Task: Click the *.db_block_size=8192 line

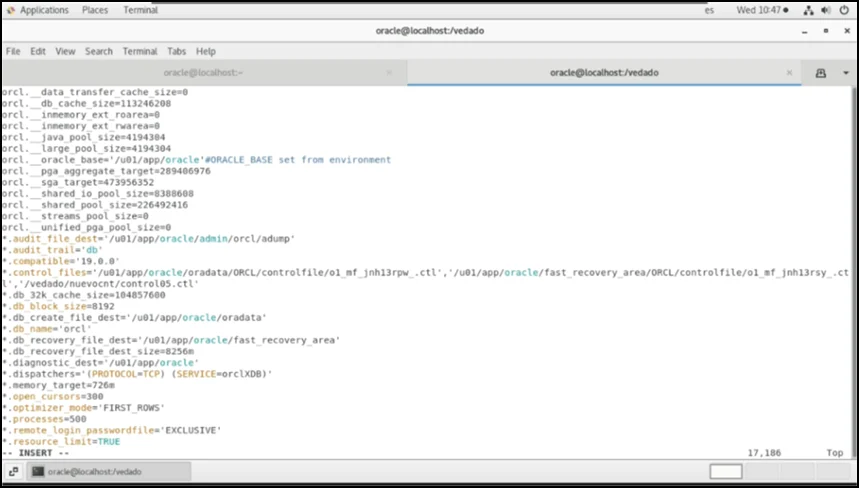Action: click(59, 306)
